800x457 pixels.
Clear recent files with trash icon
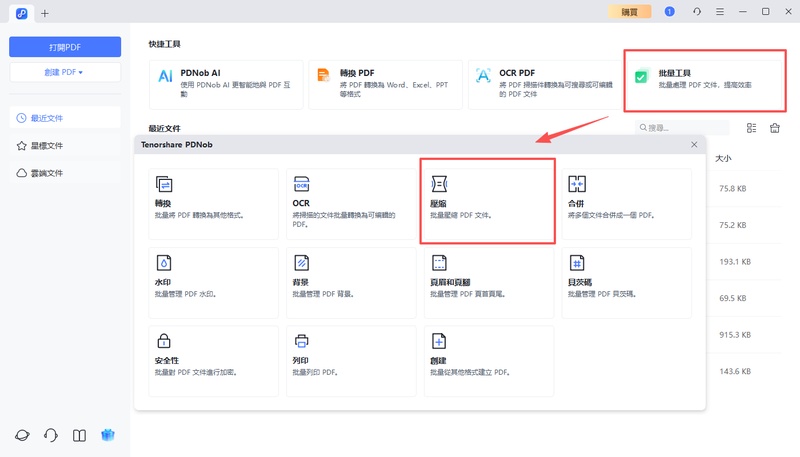(774, 128)
